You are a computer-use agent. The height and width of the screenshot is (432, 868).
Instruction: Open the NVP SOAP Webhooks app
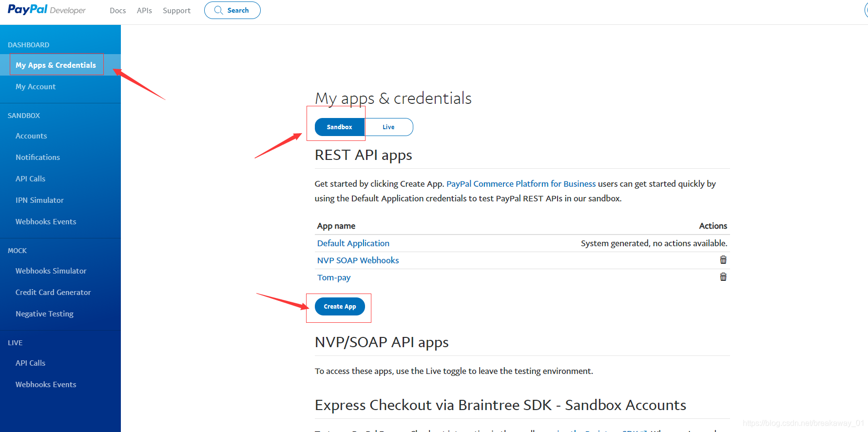(358, 260)
